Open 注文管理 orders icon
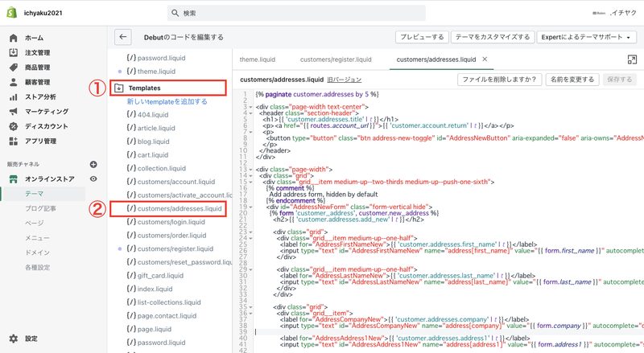The width and height of the screenshot is (644, 353). click(14, 52)
